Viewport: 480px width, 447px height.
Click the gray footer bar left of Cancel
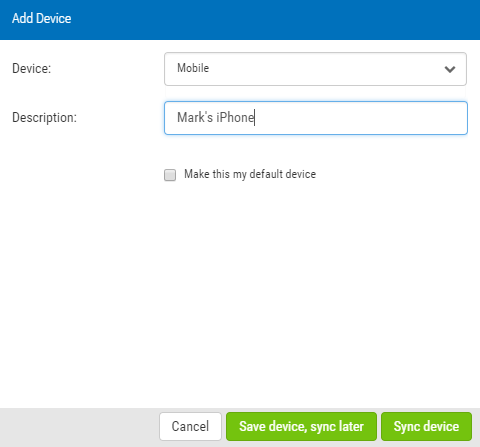(x=79, y=427)
